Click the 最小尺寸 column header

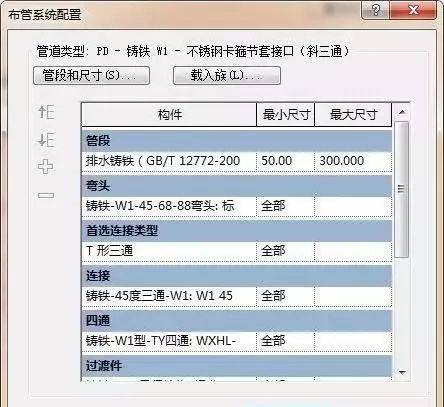pos(285,115)
